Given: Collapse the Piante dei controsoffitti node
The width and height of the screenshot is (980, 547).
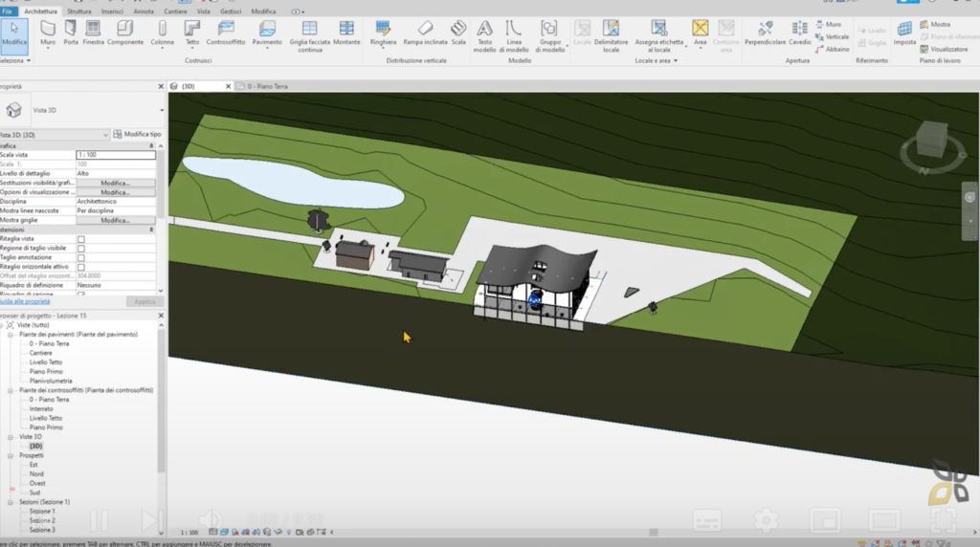Looking at the screenshot, I should (11, 390).
